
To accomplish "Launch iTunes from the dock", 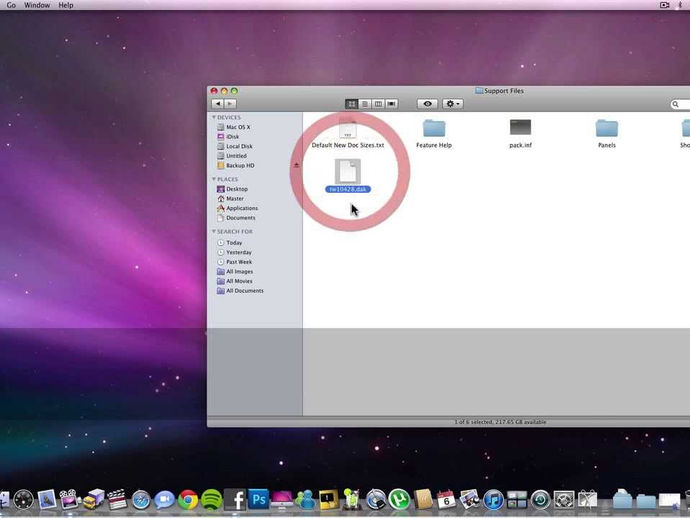I will 493,500.
